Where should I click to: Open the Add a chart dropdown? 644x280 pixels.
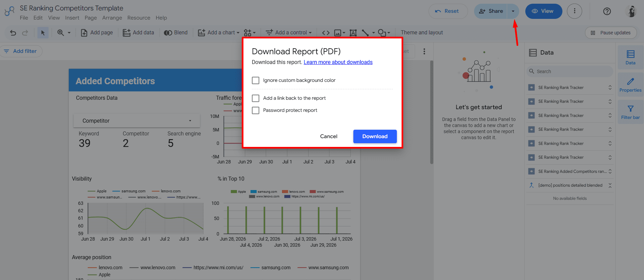coord(218,33)
